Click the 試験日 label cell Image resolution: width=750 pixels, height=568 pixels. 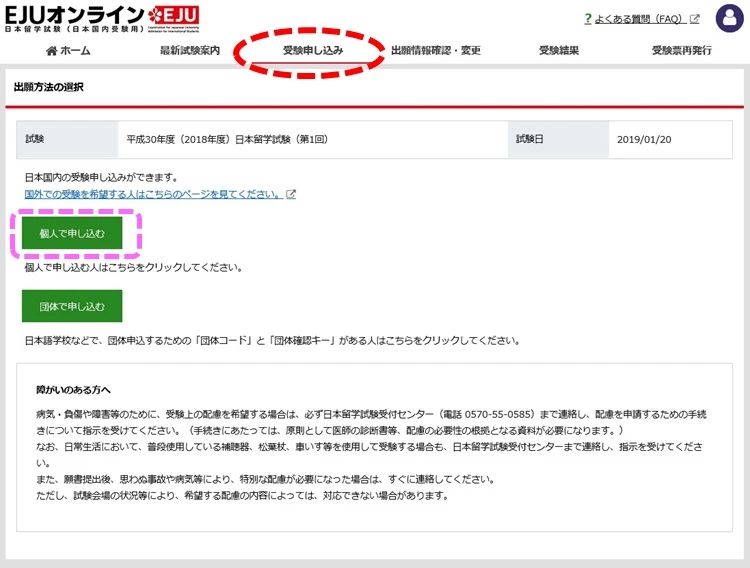558,139
